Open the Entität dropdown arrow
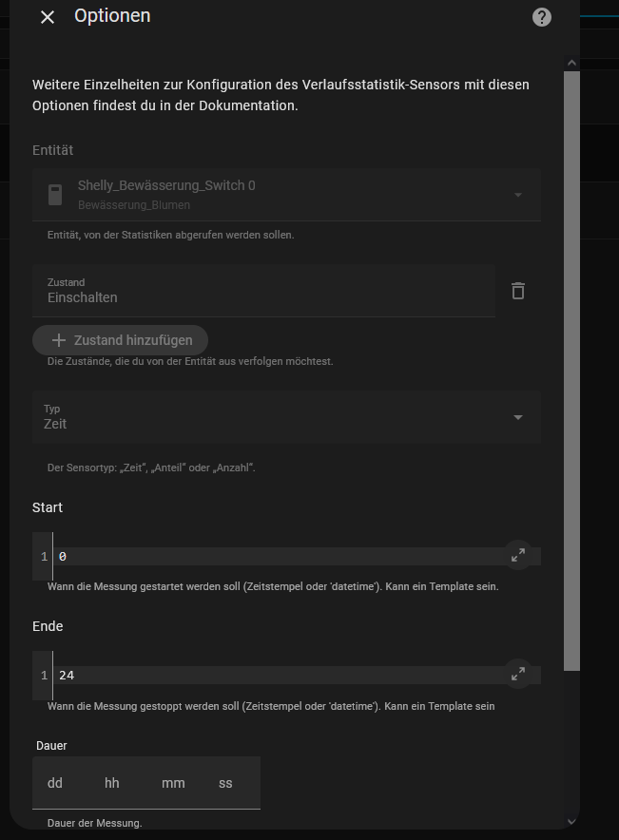The width and height of the screenshot is (619, 840). pos(518,195)
